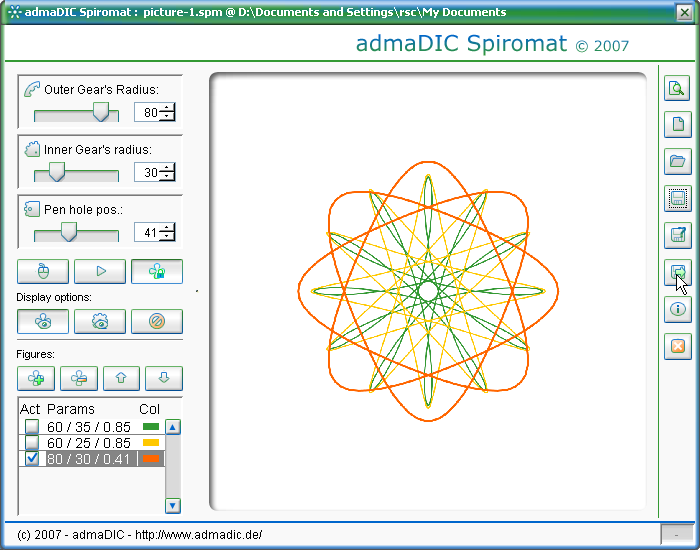
Task: Click the Pen hole pos. value field showing 41
Action: (147, 232)
